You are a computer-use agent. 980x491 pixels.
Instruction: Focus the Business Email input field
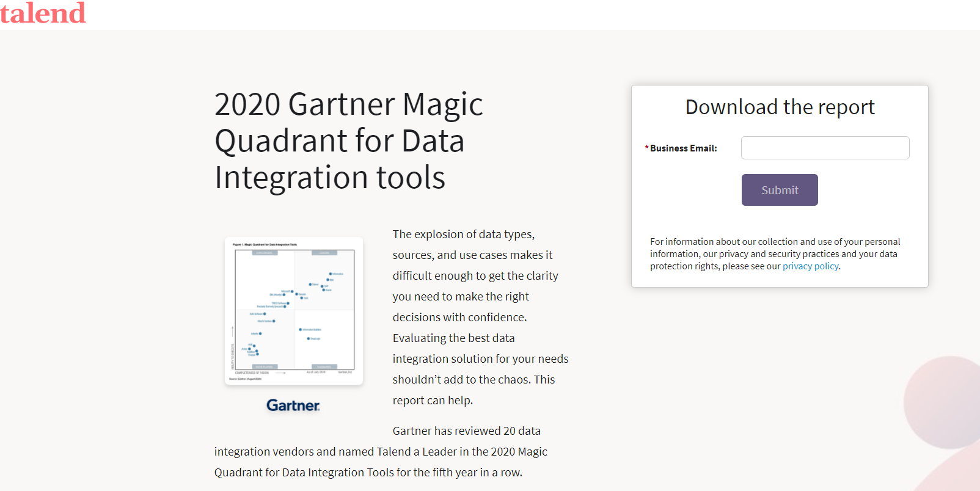(825, 148)
